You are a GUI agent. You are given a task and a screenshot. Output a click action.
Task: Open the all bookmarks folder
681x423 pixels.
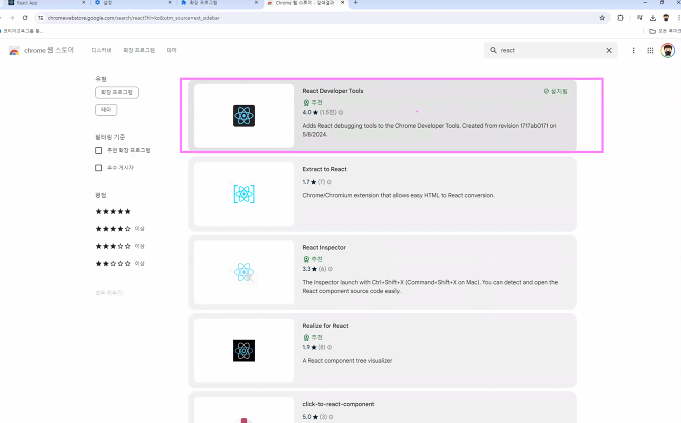click(x=664, y=31)
